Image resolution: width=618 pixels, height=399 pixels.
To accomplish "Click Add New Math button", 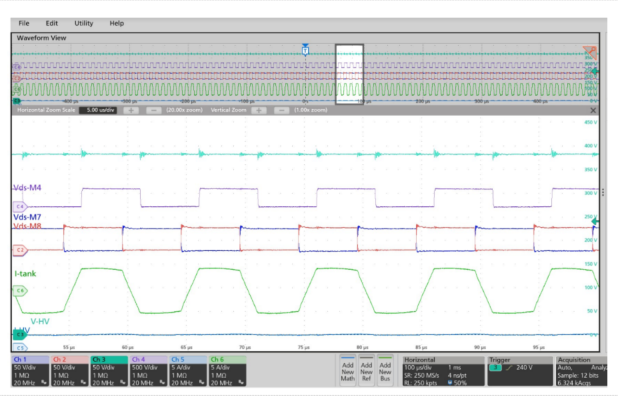I will click(348, 371).
